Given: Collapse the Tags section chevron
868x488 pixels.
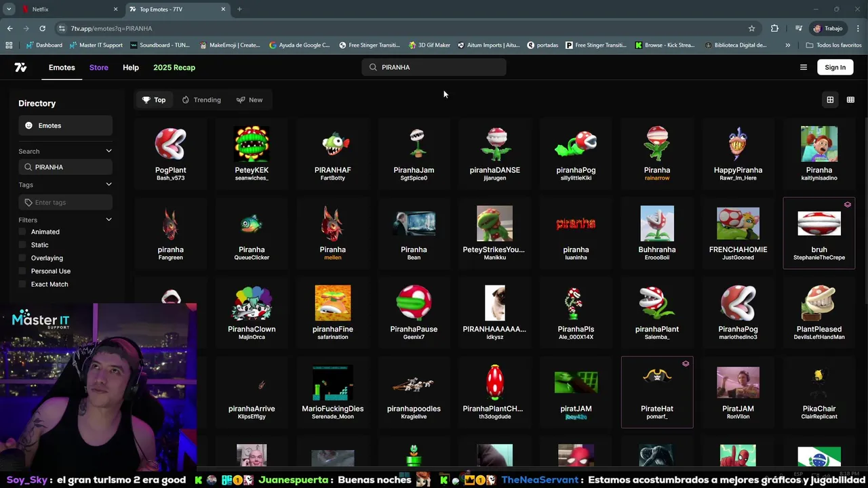Looking at the screenshot, I should point(108,184).
